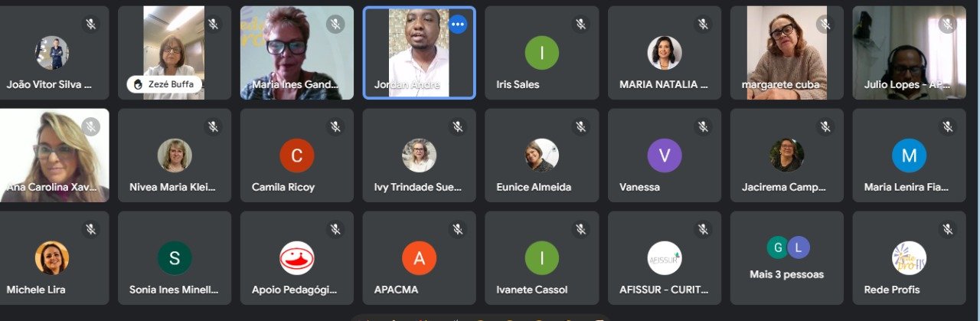Click the Zezé Buffa name badge icon
The height and width of the screenshot is (321, 980).
click(x=139, y=84)
